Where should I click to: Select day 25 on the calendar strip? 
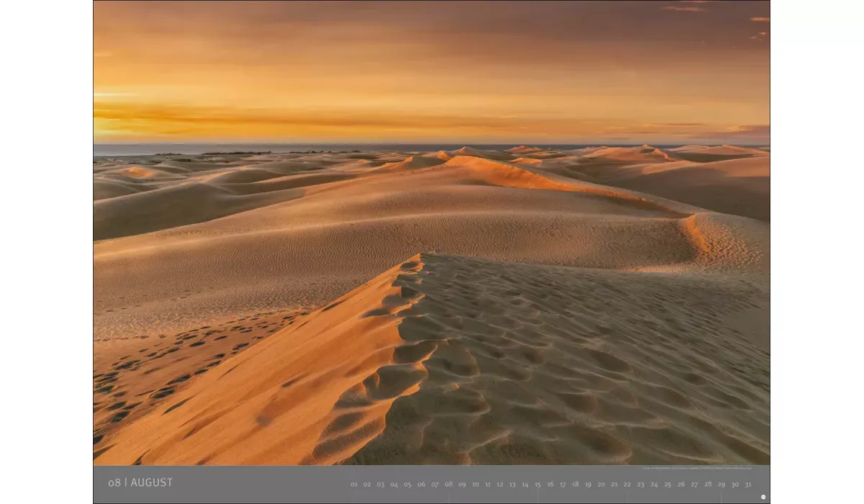(667, 485)
